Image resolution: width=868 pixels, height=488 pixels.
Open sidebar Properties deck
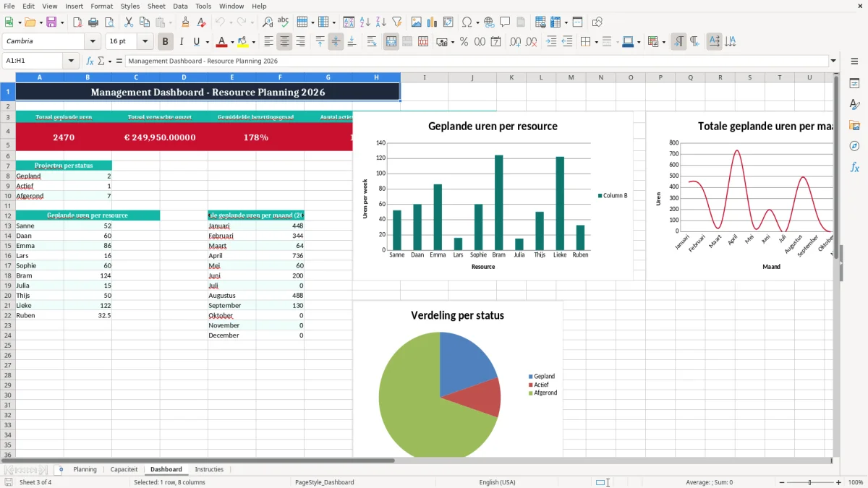coord(854,83)
